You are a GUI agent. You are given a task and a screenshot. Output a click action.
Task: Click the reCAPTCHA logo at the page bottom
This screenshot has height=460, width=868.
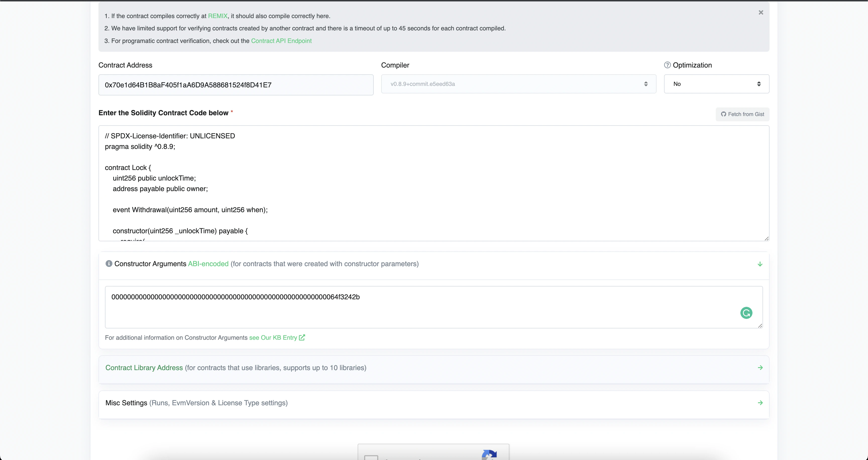pyautogui.click(x=489, y=456)
